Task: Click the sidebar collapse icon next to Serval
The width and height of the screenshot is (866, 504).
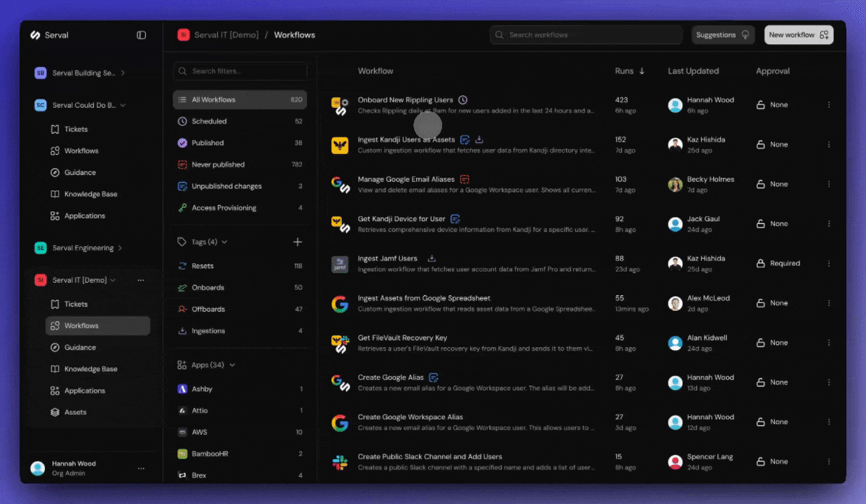Action: point(141,34)
